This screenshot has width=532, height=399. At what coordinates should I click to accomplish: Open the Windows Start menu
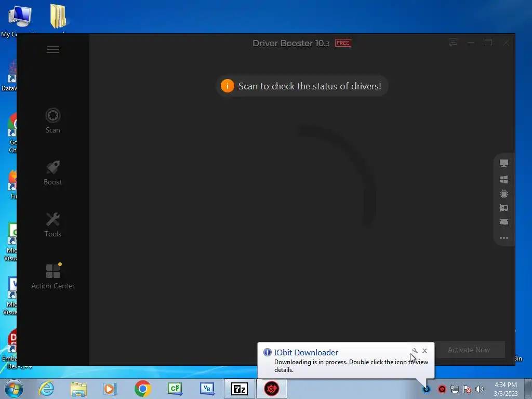click(14, 389)
